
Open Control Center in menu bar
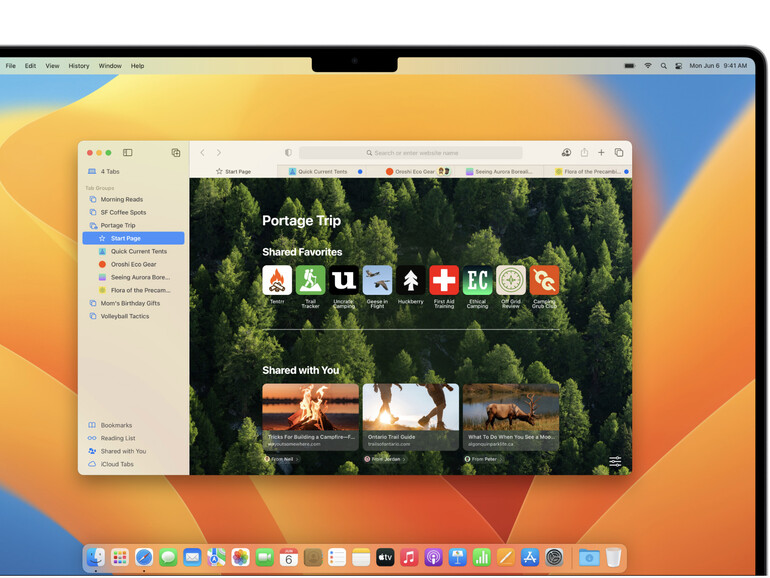[679, 66]
